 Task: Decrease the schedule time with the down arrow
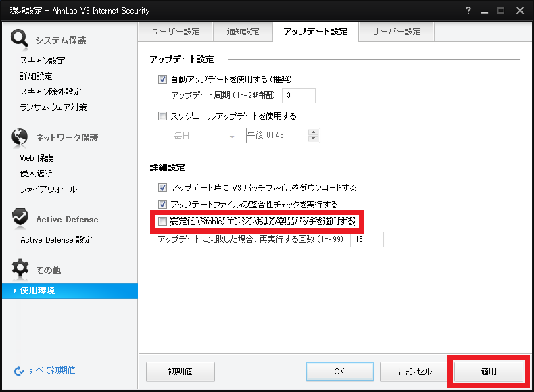314,139
